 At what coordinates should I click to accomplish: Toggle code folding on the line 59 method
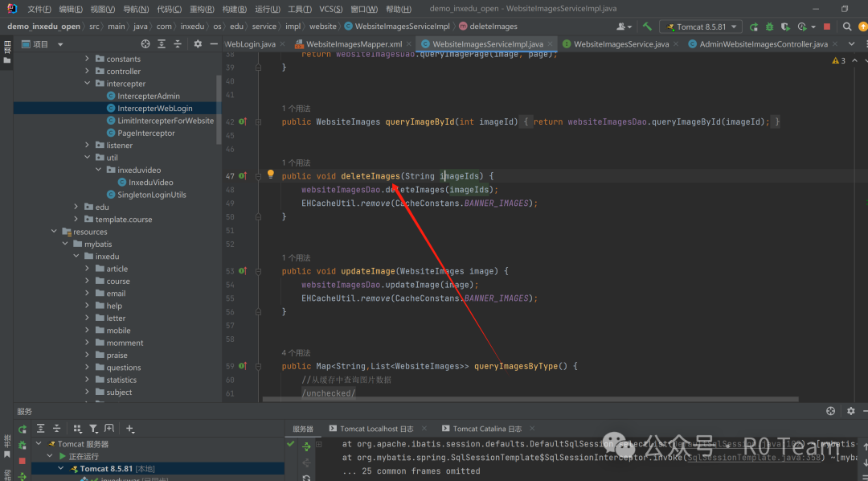259,366
